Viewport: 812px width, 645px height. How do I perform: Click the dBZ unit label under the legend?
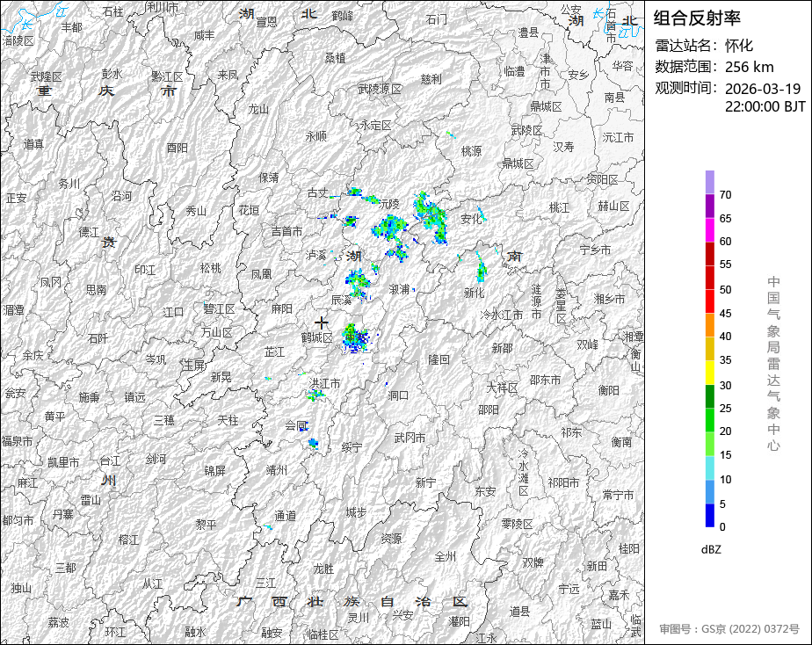[x=711, y=550]
